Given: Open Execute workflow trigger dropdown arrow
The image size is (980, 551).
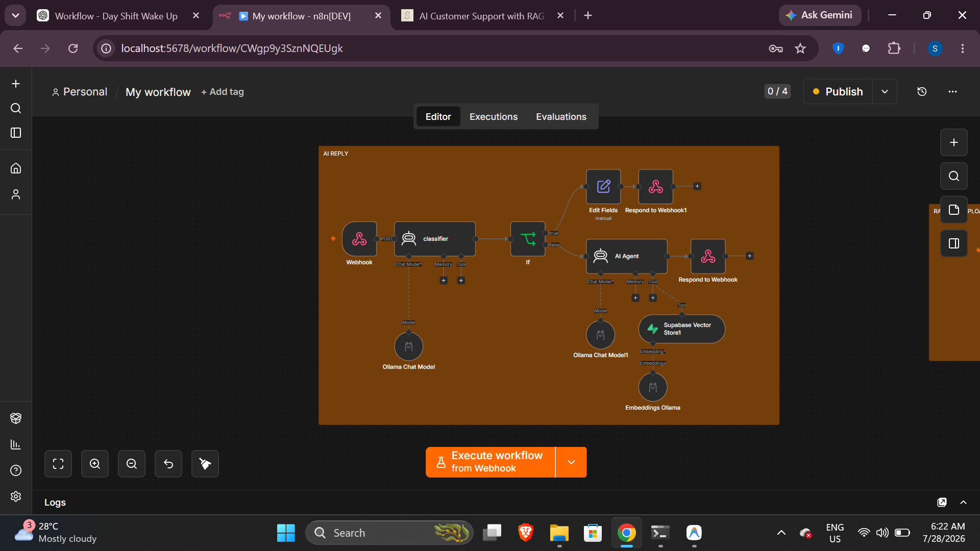Looking at the screenshot, I should click(571, 462).
